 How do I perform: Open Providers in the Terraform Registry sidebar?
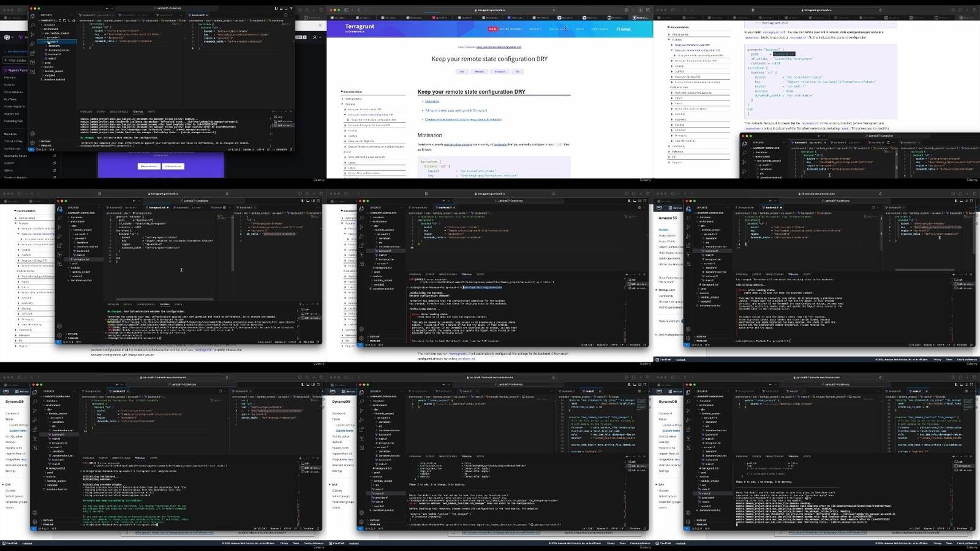pos(10,78)
